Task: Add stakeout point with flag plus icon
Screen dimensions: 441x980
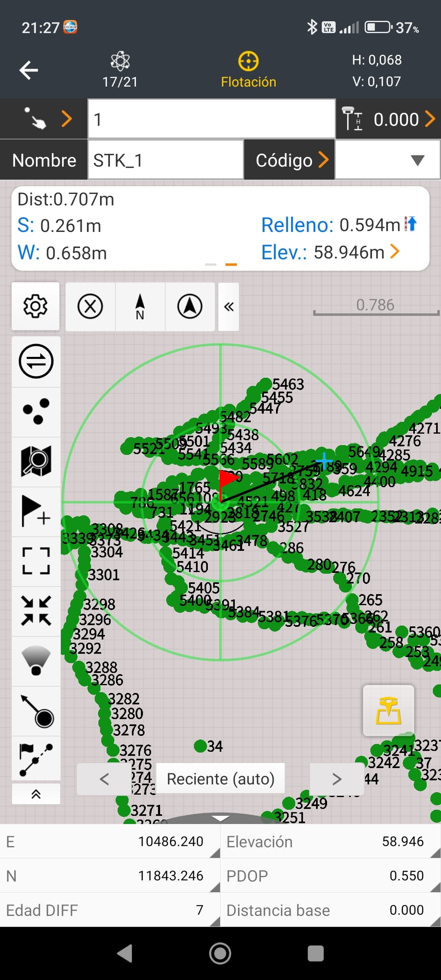Action: tap(36, 511)
